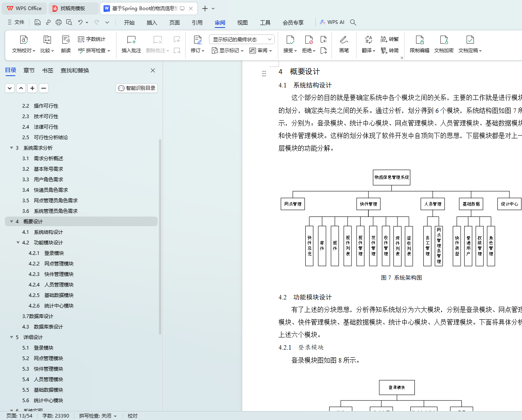The image size is (522, 420).
Task: Click the 智能识别目录 button
Action: tap(137, 88)
